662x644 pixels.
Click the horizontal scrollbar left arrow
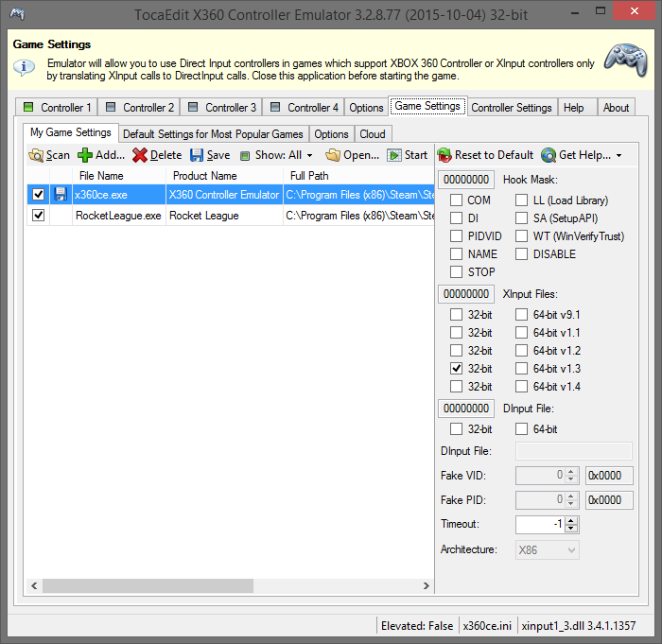[34, 585]
